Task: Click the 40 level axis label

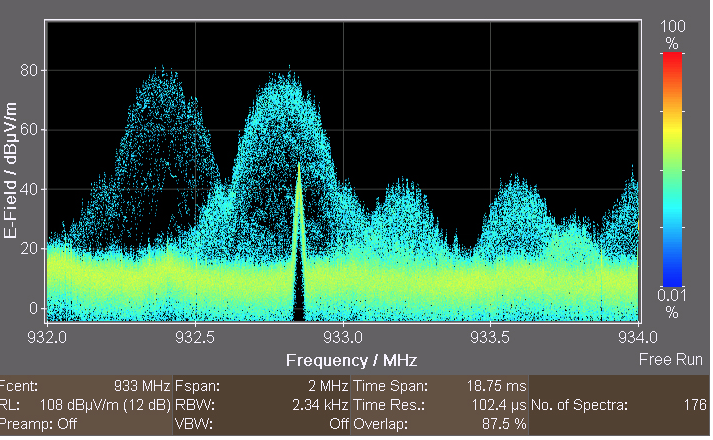Action: [x=29, y=190]
